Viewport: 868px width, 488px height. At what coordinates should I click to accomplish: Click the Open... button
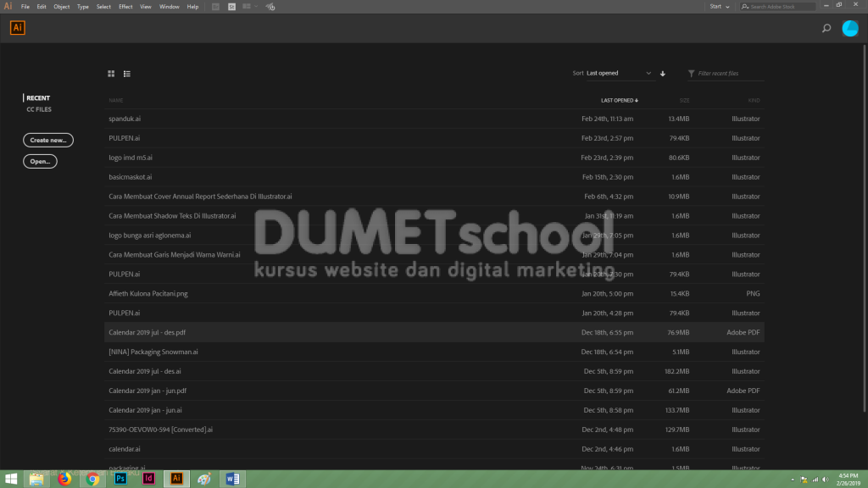click(40, 162)
